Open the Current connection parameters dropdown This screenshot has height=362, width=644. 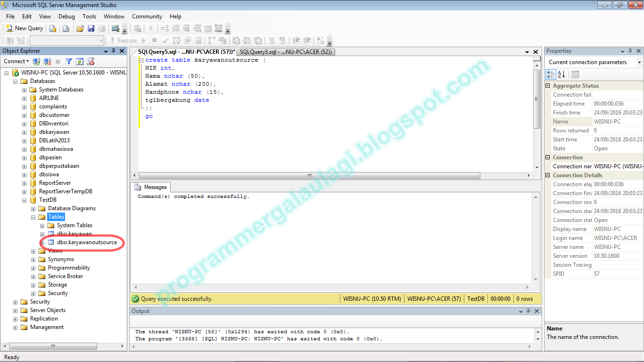tap(639, 62)
